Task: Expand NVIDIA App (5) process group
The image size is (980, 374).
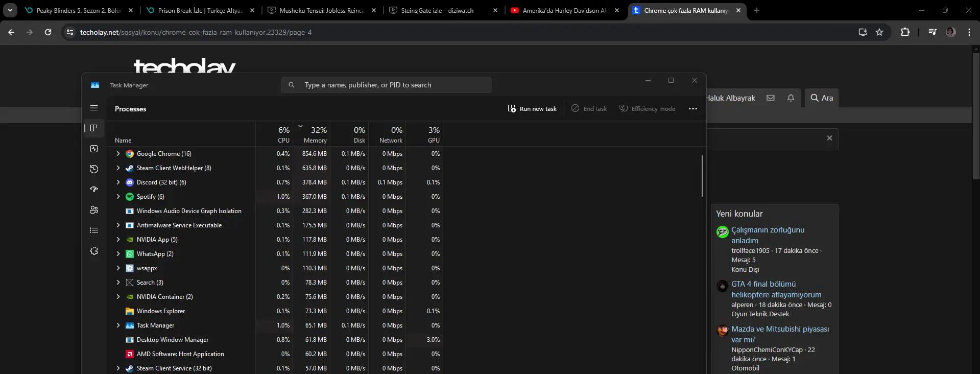Action: [x=118, y=240]
